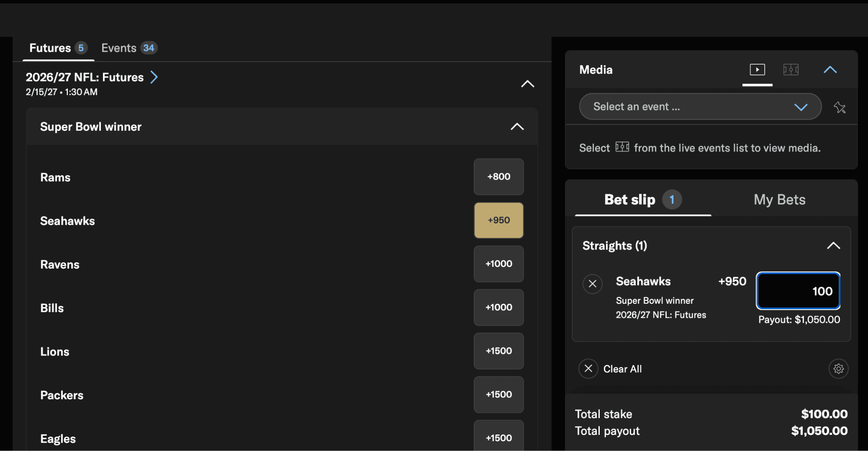Click the Total stake $100.00 value
868x451 pixels.
pyautogui.click(x=824, y=414)
